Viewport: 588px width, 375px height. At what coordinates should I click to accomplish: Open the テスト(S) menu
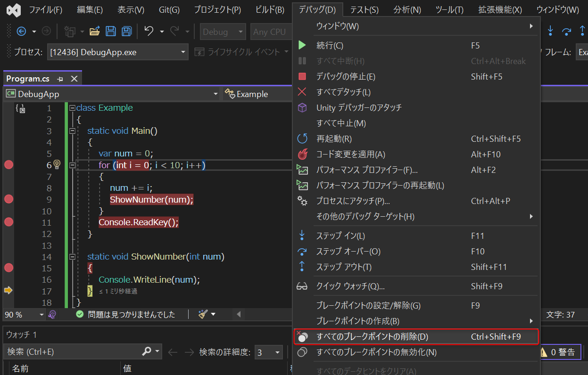tap(365, 9)
